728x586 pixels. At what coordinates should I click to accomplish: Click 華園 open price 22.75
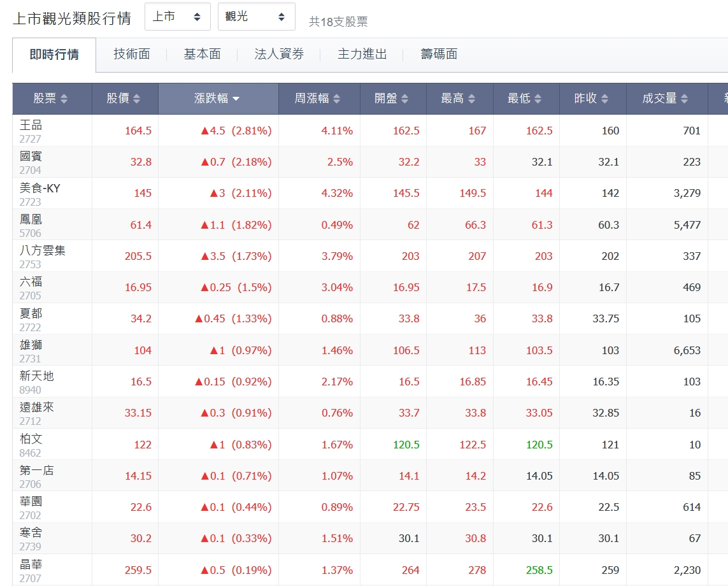(x=406, y=507)
